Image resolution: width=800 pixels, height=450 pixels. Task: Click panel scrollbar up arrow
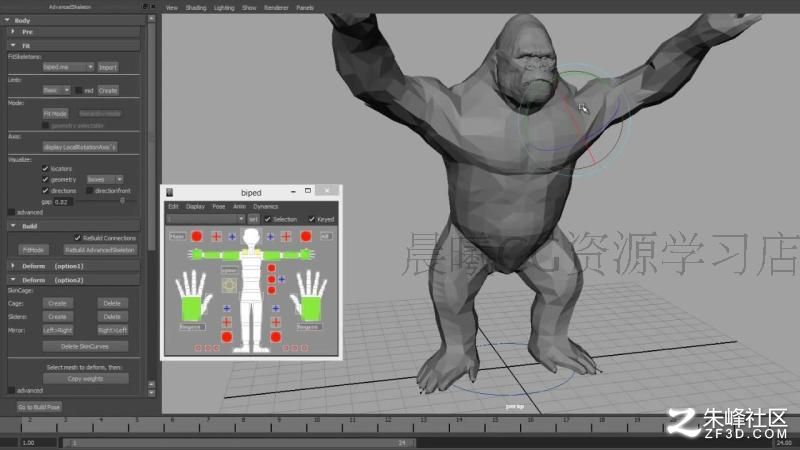point(151,18)
